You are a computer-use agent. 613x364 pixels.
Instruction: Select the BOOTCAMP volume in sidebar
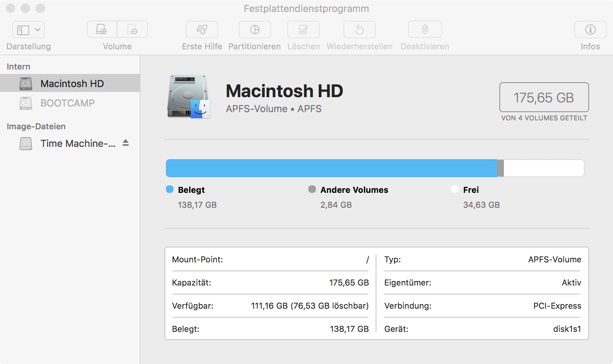[x=67, y=103]
